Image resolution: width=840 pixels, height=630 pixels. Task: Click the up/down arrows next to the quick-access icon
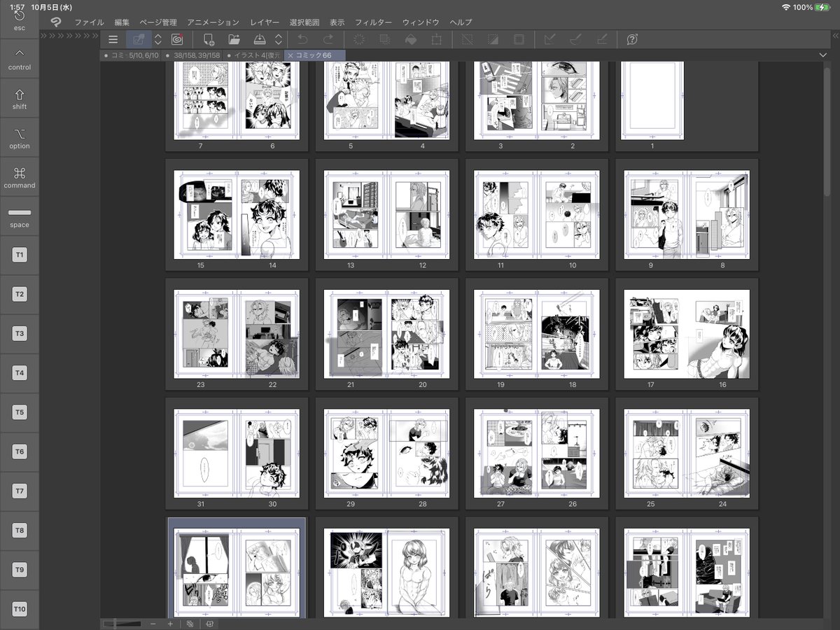click(x=158, y=40)
